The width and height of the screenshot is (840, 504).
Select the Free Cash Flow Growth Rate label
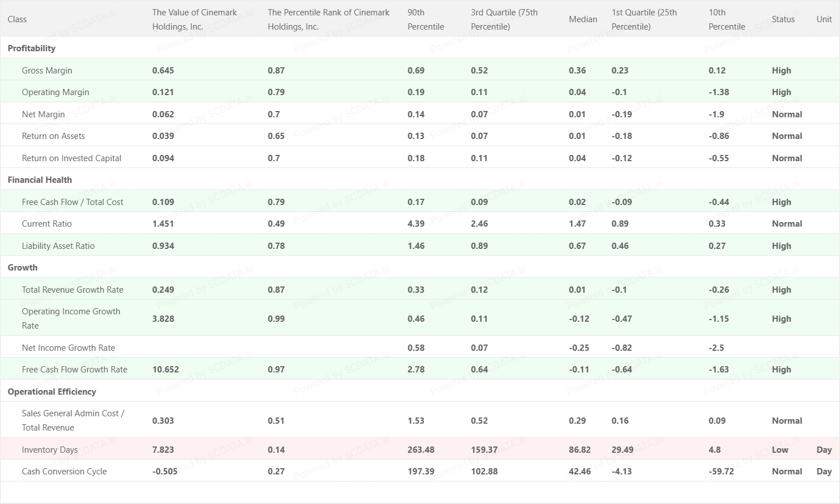(75, 370)
